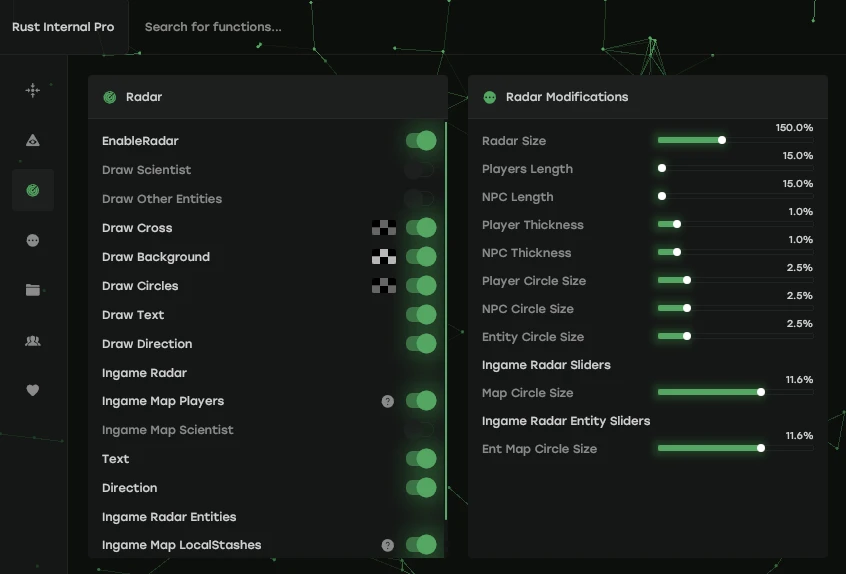
Task: Disable the Draw Cross switch
Action: tap(421, 228)
